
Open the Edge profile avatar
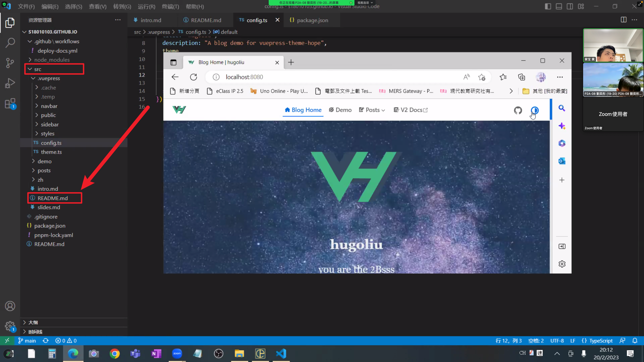point(541,77)
